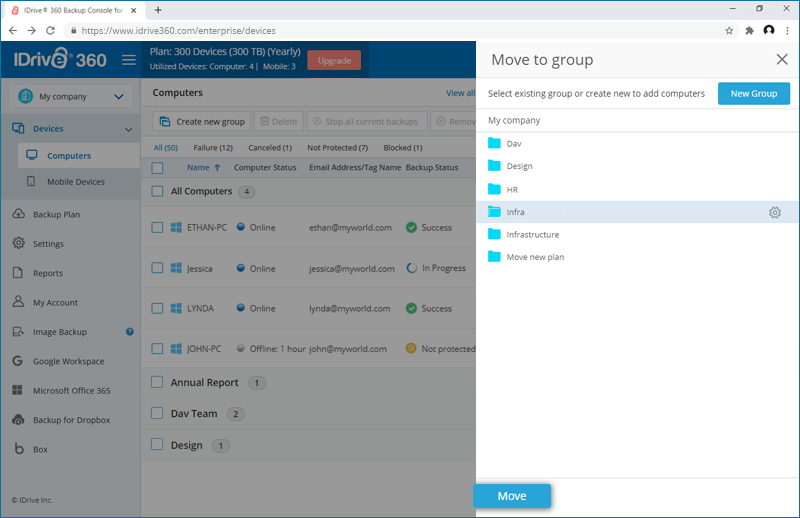
Task: Open the browser three-dot menu
Action: pyautogui.click(x=787, y=31)
